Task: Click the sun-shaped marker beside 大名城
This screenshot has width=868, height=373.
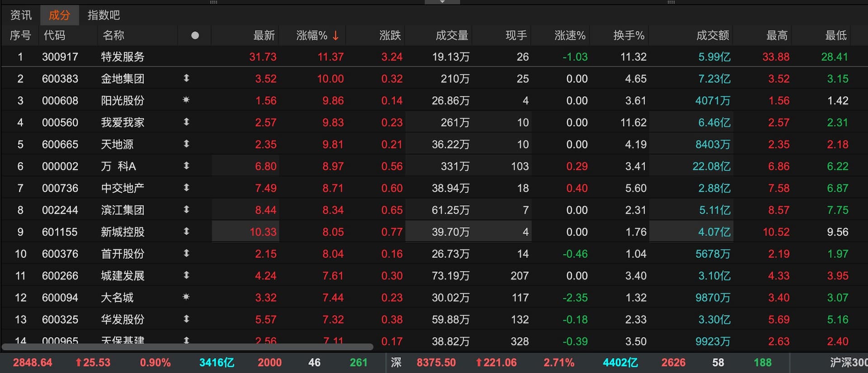Action: coord(186,297)
